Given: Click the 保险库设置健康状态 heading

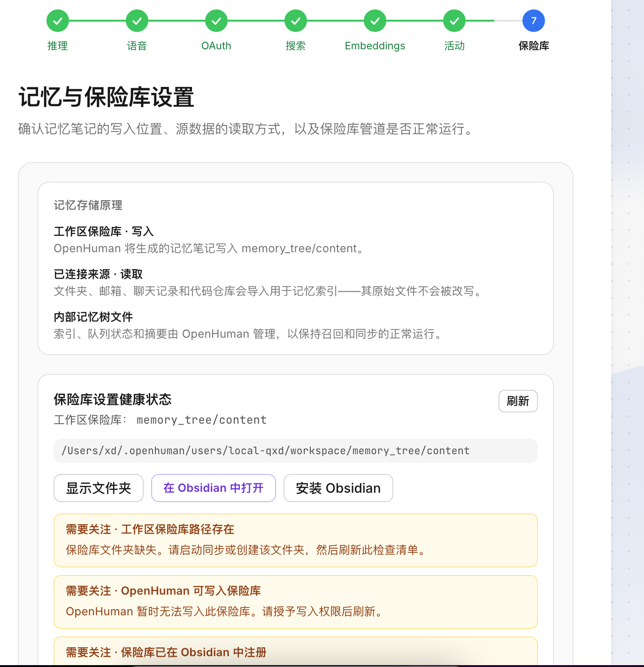Looking at the screenshot, I should point(113,399).
